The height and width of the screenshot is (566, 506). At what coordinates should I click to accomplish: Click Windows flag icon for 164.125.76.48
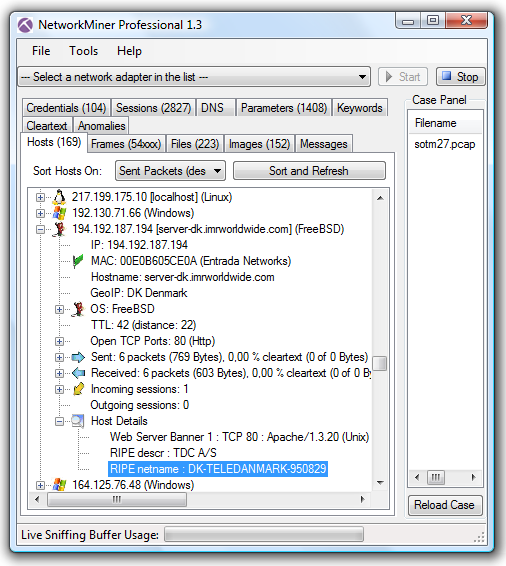[x=60, y=485]
